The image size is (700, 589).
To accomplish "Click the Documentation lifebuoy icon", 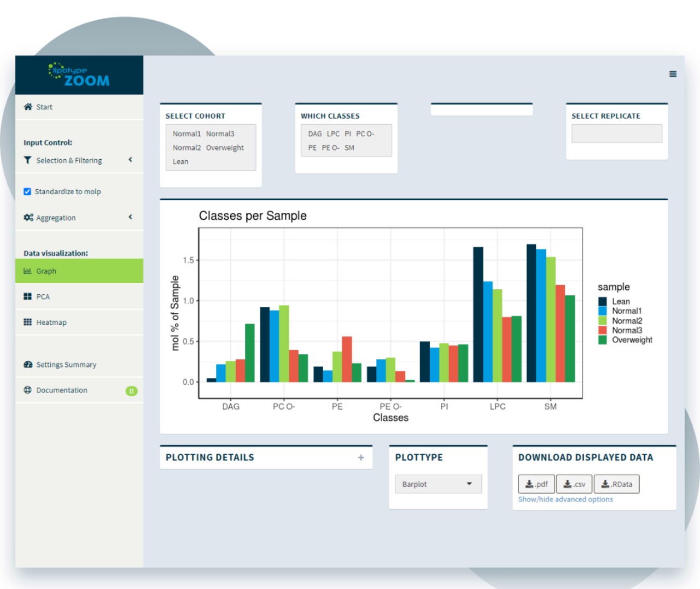I will 27,390.
